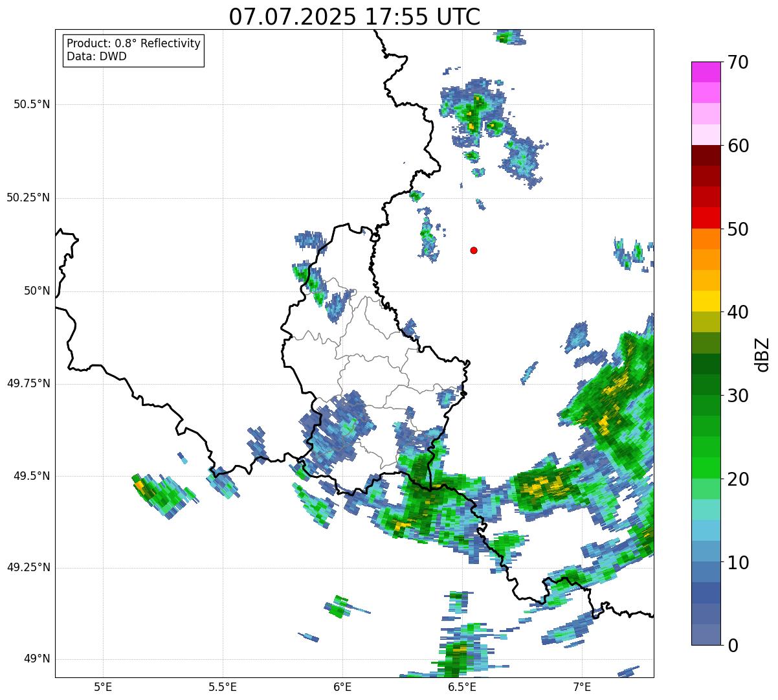Pick the bright green swatch at 20 dBZ
Image resolution: width=778 pixels, height=700 pixels.
coord(706,468)
